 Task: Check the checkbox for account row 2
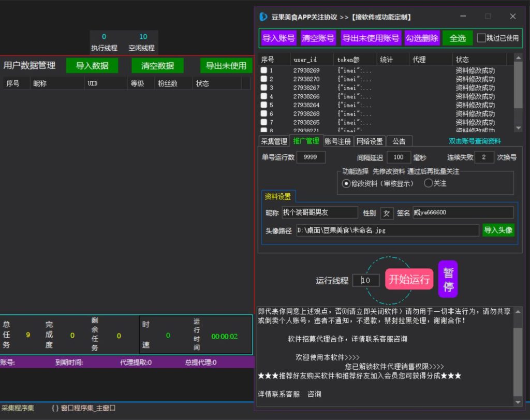(263, 79)
